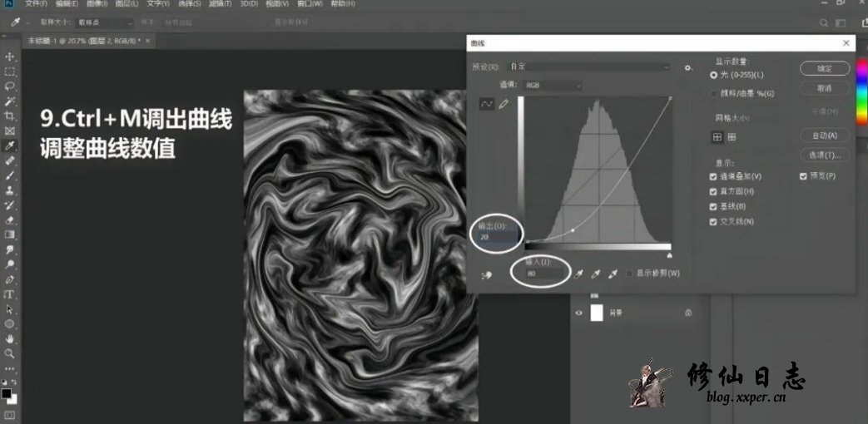The image size is (868, 424).
Task: Pick the Zoom magnifier tool
Action: [10, 353]
